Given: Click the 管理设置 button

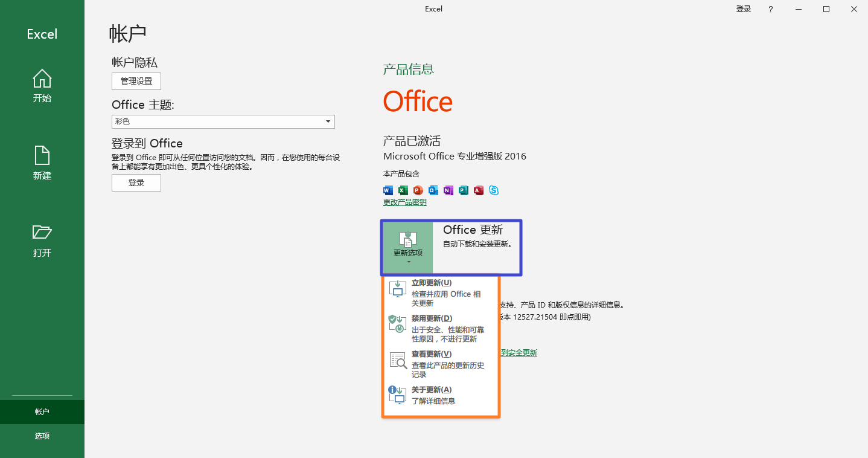Looking at the screenshot, I should (136, 81).
